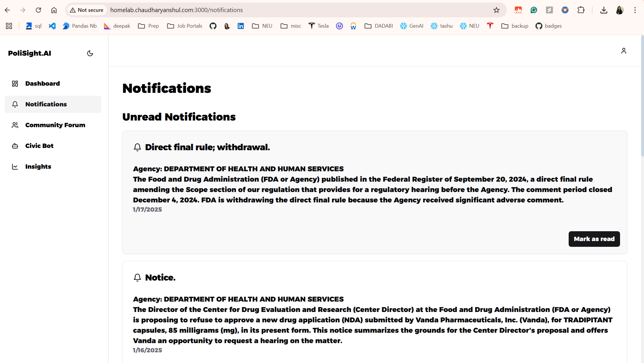This screenshot has width=644, height=363.
Task: Expand the Job Portals bookmark folder
Action: click(x=185, y=26)
